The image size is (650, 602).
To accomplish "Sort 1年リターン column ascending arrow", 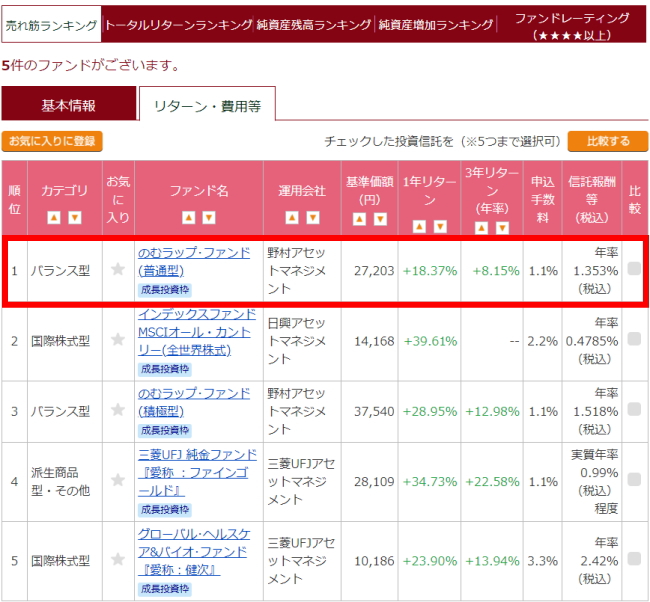I will [419, 226].
